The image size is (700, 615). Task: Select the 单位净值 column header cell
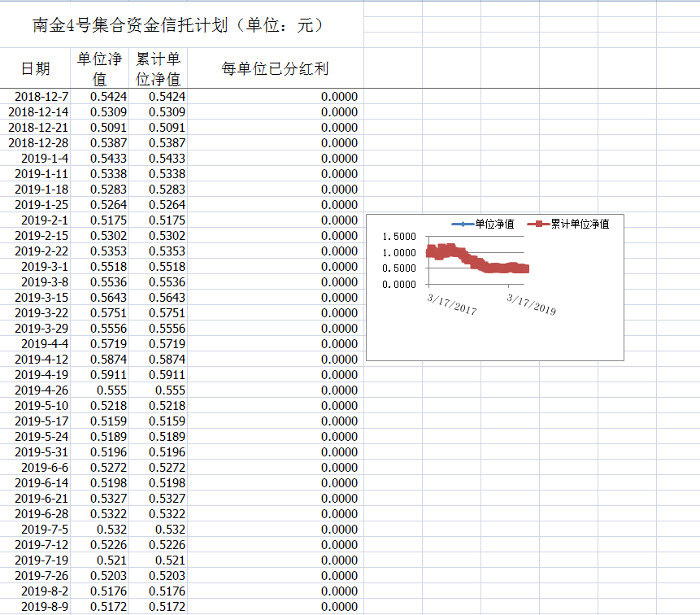(99, 68)
